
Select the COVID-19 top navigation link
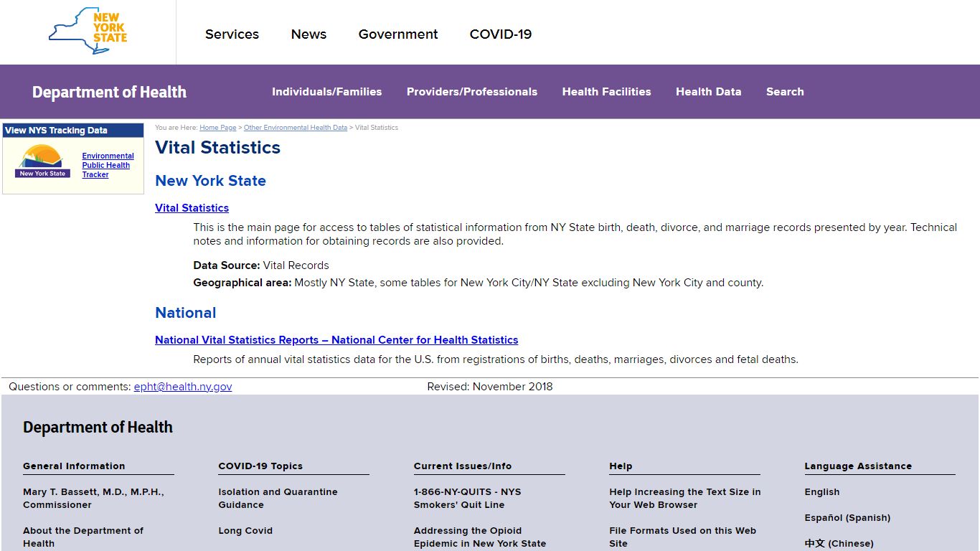[501, 34]
